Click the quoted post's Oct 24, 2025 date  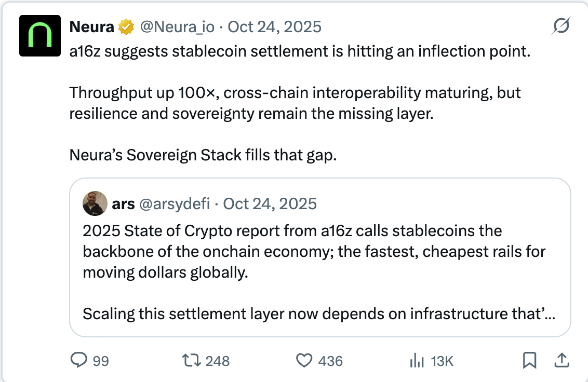click(270, 204)
